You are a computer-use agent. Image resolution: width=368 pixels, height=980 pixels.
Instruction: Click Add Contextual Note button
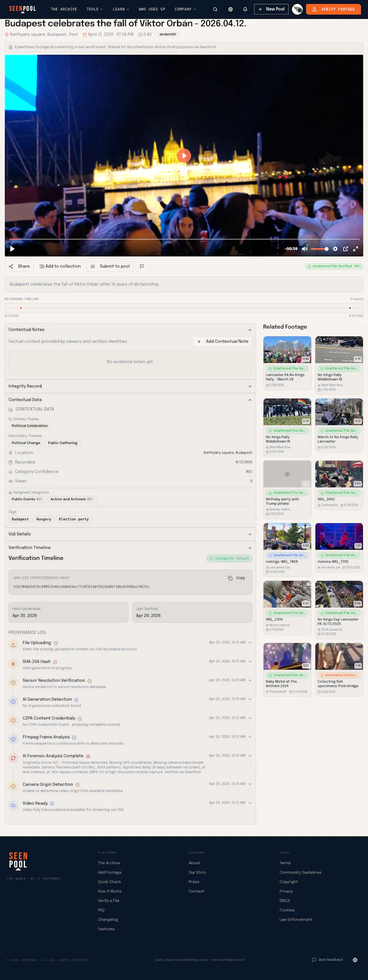point(223,342)
